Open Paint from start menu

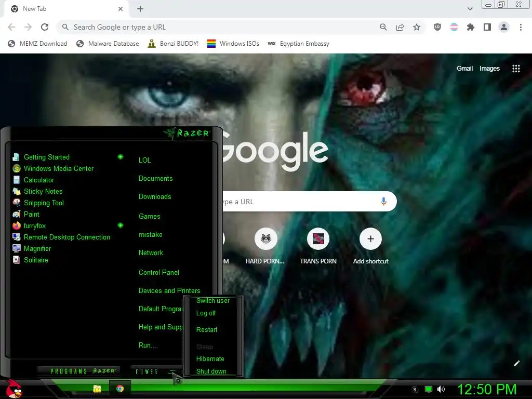[x=26, y=215]
